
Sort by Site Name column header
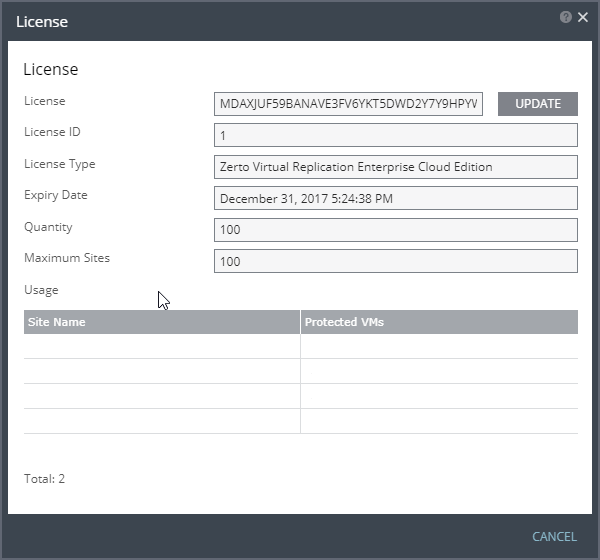pos(162,322)
